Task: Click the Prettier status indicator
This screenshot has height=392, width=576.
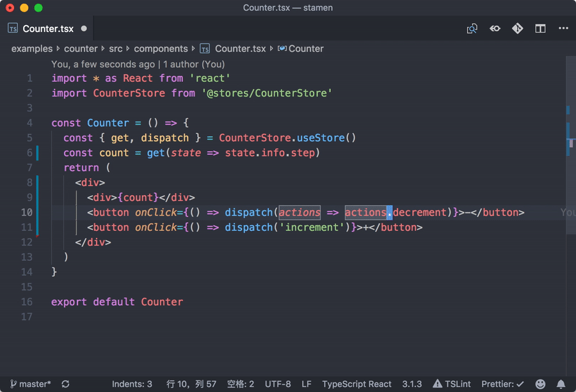Action: pyautogui.click(x=502, y=384)
